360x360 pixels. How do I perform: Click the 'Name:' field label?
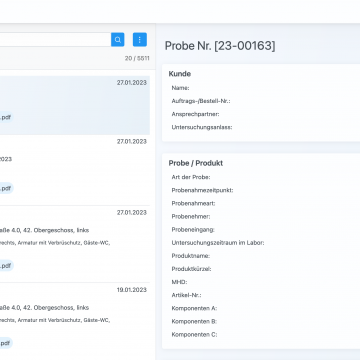tap(180, 88)
